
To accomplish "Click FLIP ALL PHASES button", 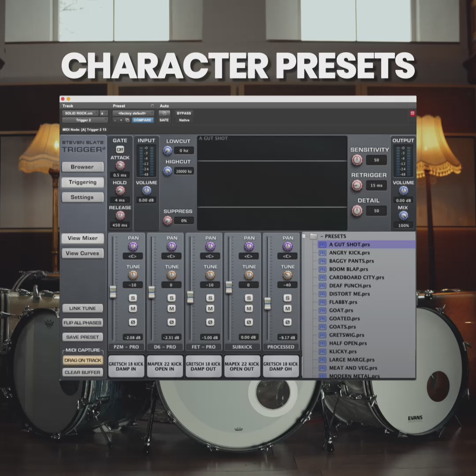I will point(82,323).
